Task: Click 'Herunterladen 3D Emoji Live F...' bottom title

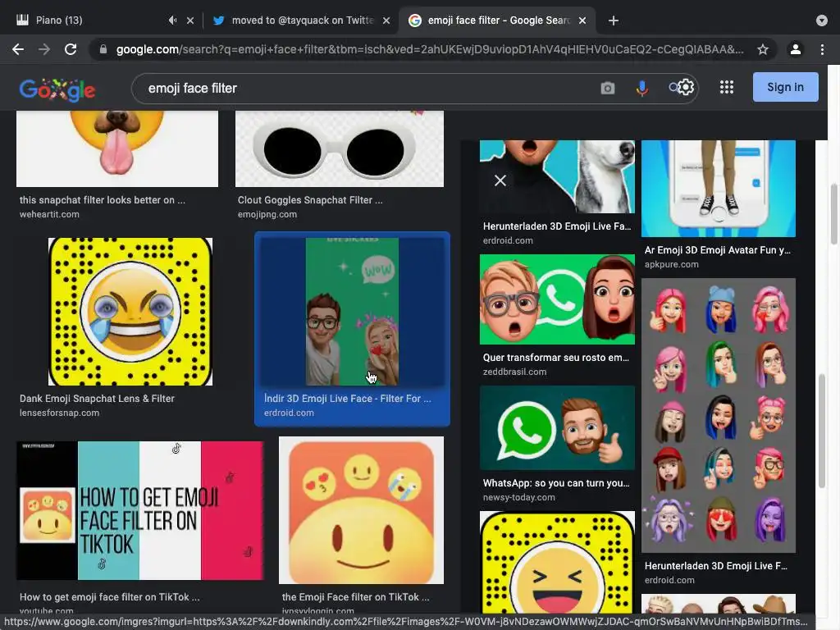Action: [715, 566]
